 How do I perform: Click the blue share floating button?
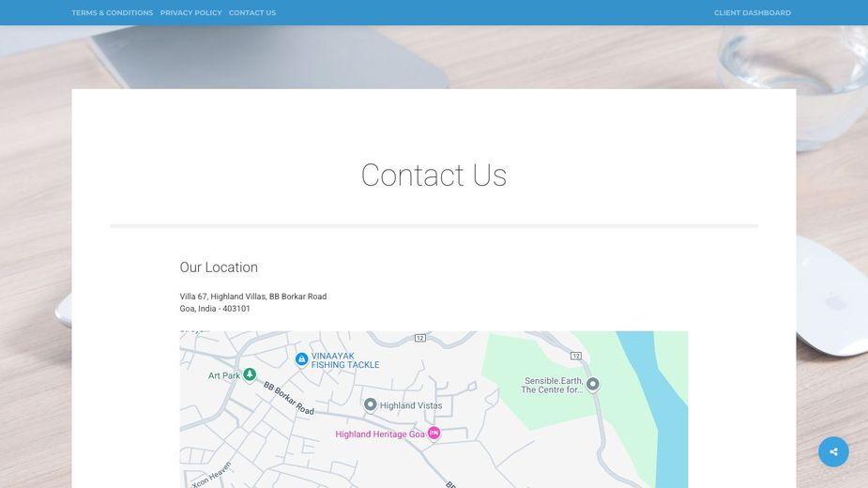[x=833, y=452]
